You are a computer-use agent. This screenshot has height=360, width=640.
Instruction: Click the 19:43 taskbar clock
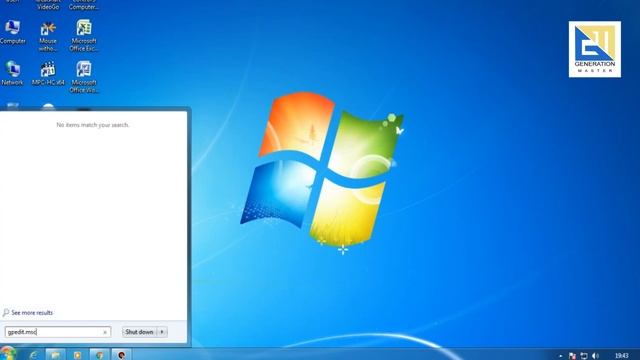621,356
